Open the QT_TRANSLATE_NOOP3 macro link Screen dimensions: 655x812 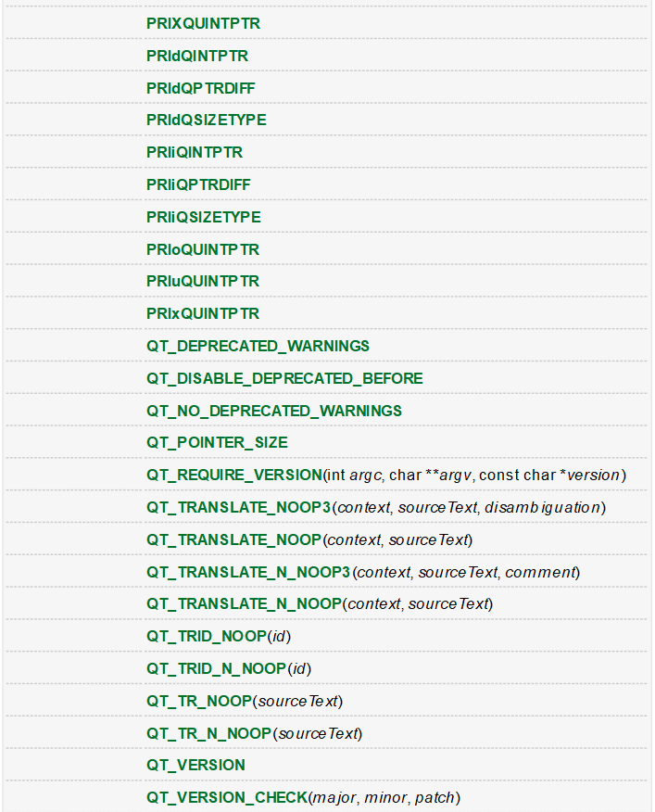pyautogui.click(x=239, y=508)
